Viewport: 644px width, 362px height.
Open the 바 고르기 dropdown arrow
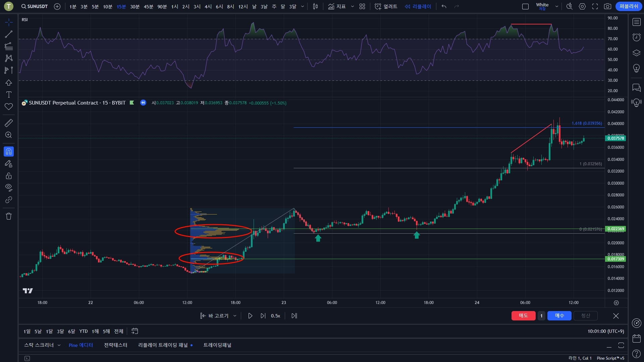[235, 316]
